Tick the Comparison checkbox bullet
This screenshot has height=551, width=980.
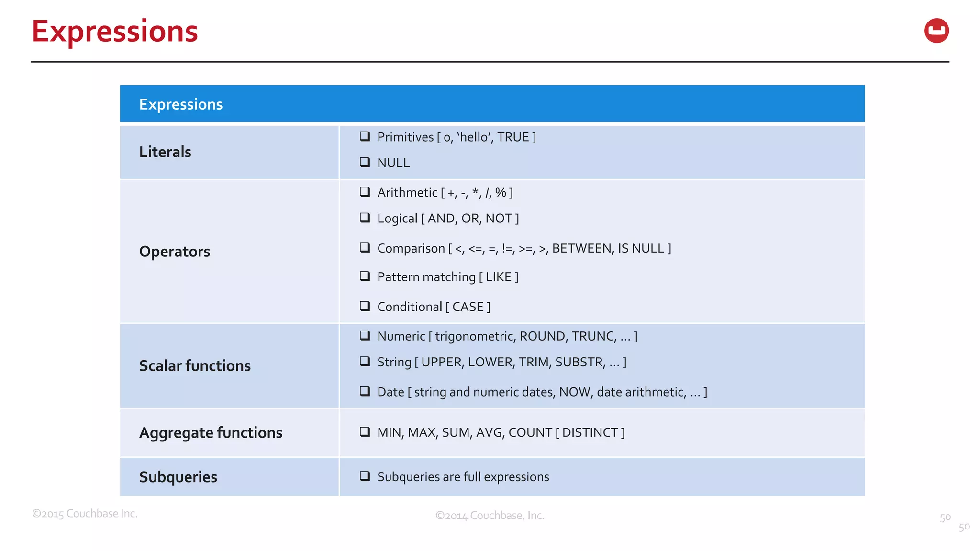[365, 247]
